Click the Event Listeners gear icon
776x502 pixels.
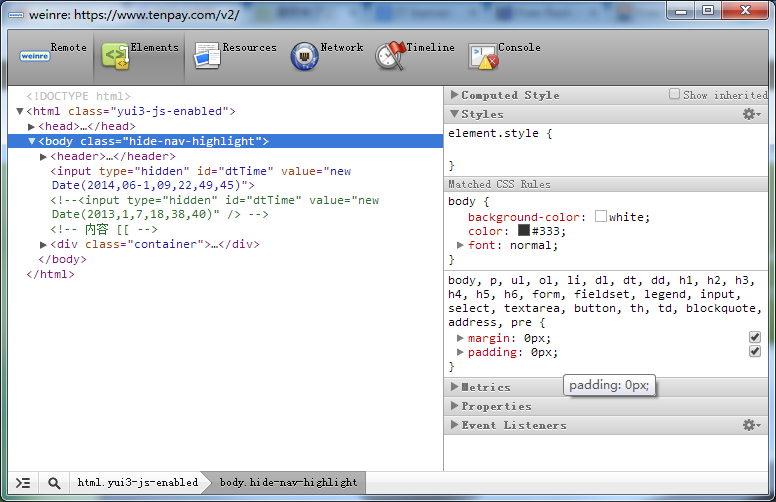751,425
